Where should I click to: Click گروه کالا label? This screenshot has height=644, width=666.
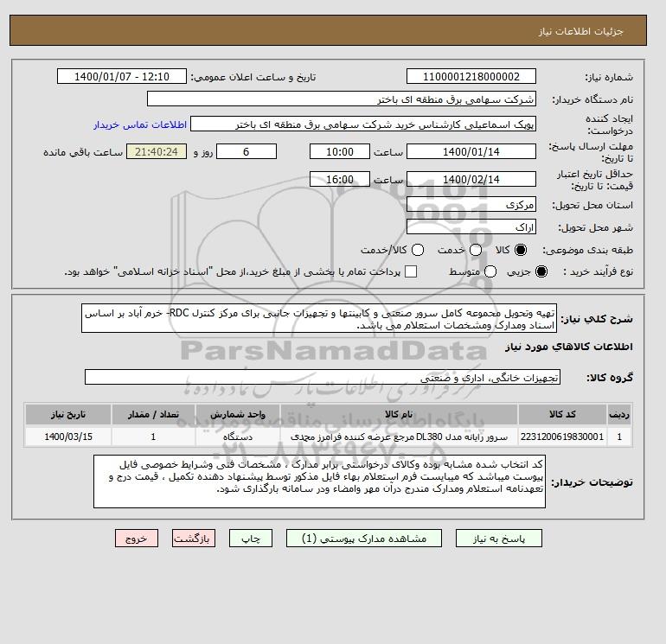[x=610, y=378]
